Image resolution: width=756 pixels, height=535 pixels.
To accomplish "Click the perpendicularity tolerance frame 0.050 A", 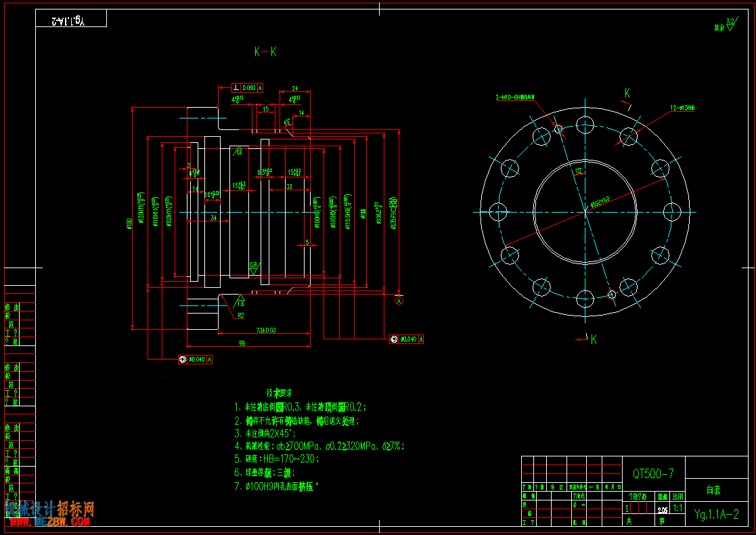I will (247, 88).
